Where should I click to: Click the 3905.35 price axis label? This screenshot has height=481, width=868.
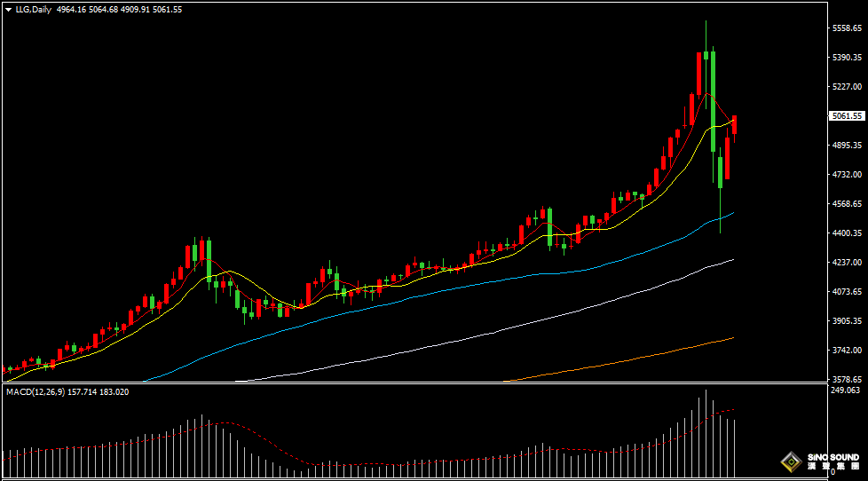point(847,320)
